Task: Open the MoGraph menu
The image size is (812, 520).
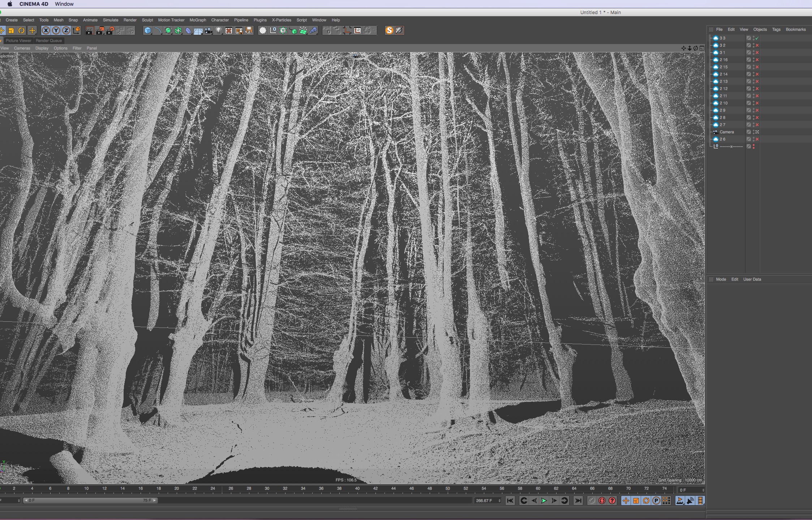Action: pyautogui.click(x=198, y=20)
